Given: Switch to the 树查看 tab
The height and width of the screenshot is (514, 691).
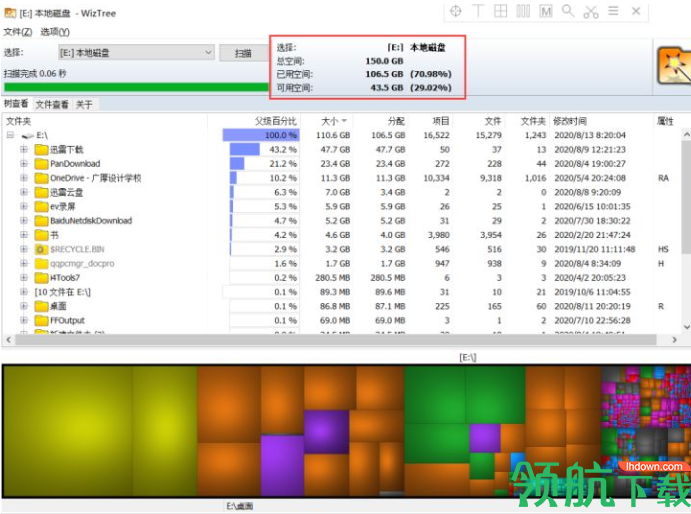Looking at the screenshot, I should pyautogui.click(x=16, y=104).
